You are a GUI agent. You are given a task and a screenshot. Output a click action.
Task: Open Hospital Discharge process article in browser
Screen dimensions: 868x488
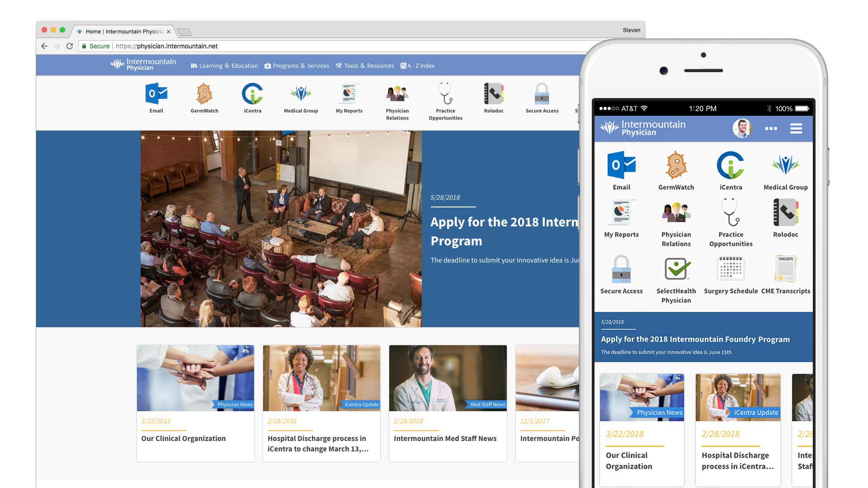pos(318,444)
